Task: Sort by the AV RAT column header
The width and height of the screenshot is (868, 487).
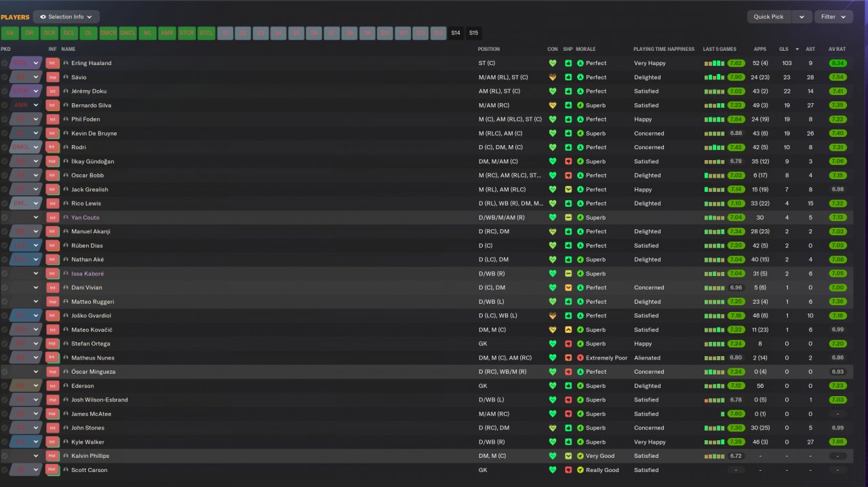Action: click(x=836, y=49)
